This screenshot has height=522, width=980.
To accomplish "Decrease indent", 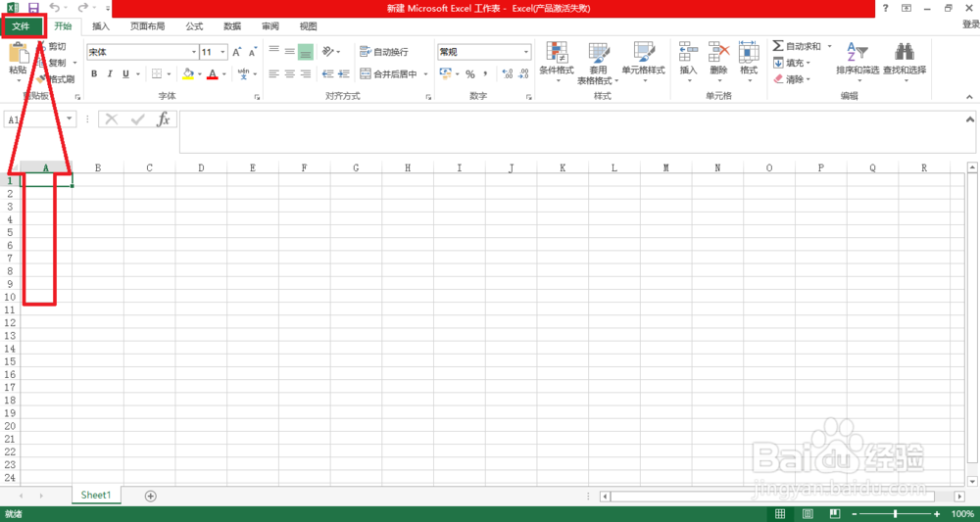I will (327, 73).
